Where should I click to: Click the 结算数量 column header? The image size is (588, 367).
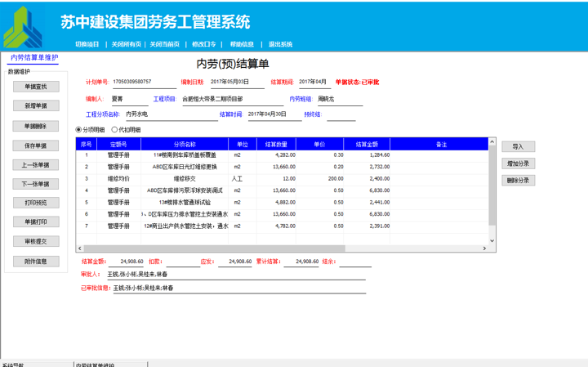coord(276,145)
